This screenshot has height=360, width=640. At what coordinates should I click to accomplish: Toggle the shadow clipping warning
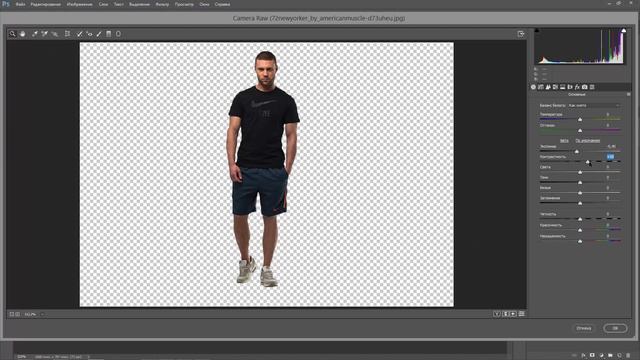(537, 31)
